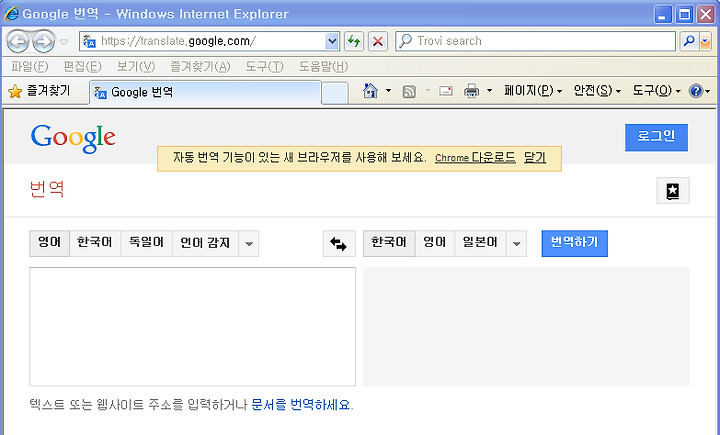Select source language 한국어
Image resolution: width=720 pixels, height=435 pixels.
tap(95, 243)
